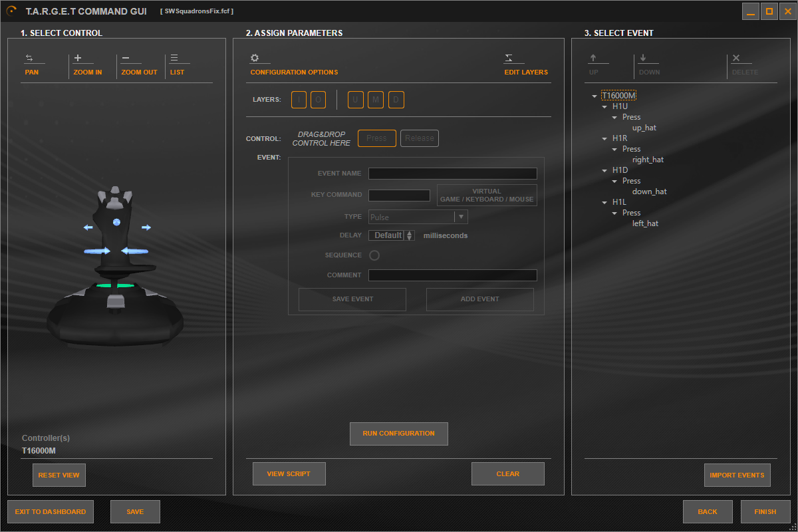Image resolution: width=798 pixels, height=532 pixels.
Task: Collapse the H1D tree node
Action: click(604, 170)
